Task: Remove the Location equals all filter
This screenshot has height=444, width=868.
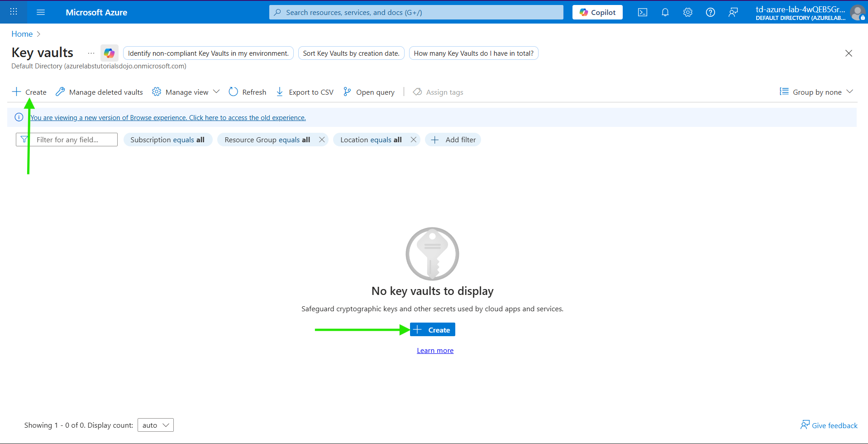Action: (x=413, y=140)
